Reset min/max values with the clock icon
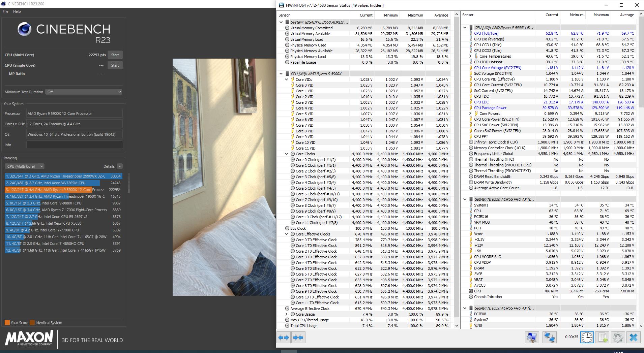 pos(587,338)
